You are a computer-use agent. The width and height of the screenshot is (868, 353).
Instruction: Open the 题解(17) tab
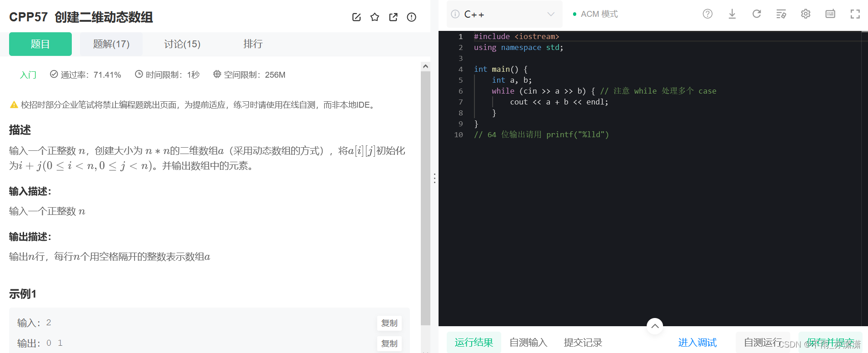click(x=111, y=44)
